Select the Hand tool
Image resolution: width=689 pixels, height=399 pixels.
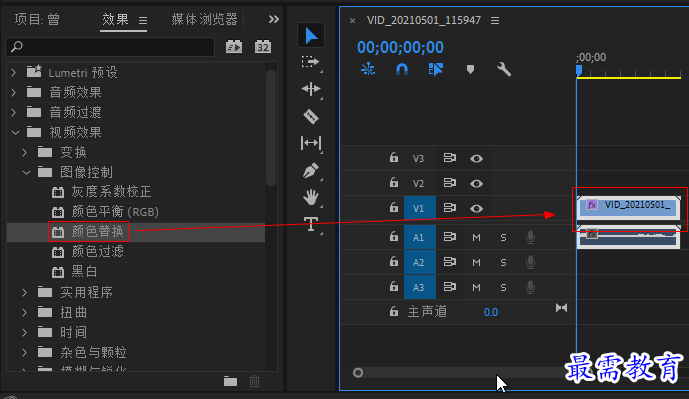311,197
